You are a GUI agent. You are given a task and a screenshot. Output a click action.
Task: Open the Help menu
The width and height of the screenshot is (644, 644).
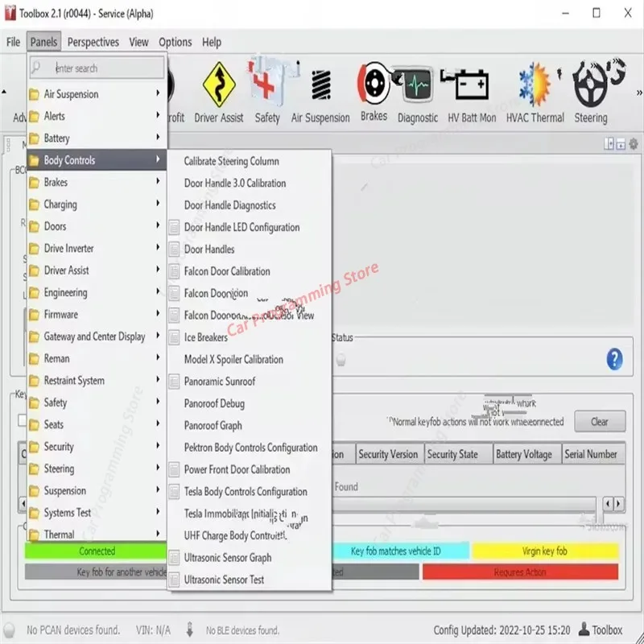[212, 42]
